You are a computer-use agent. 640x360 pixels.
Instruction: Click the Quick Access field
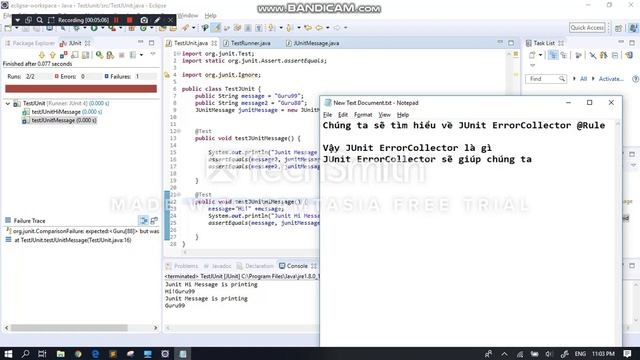pos(587,27)
